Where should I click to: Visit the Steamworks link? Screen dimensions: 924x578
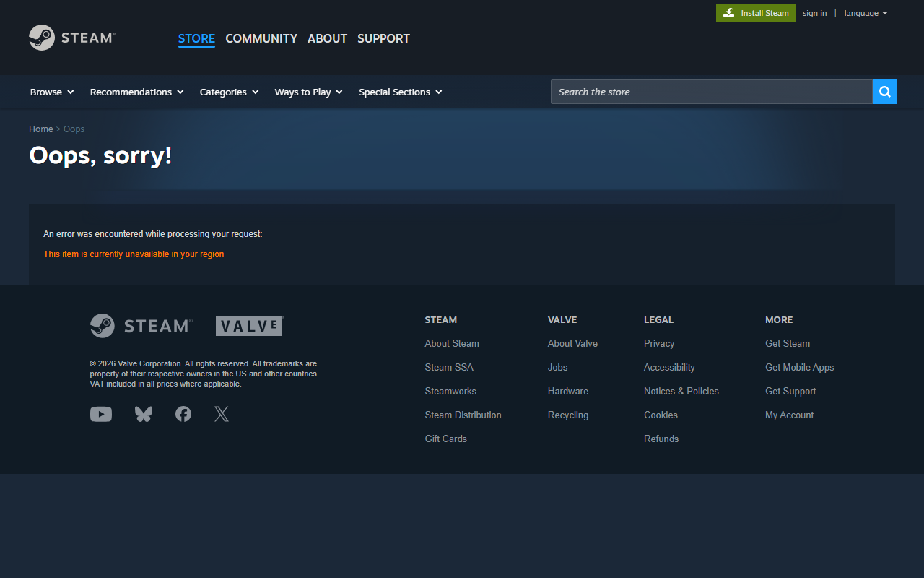click(450, 391)
